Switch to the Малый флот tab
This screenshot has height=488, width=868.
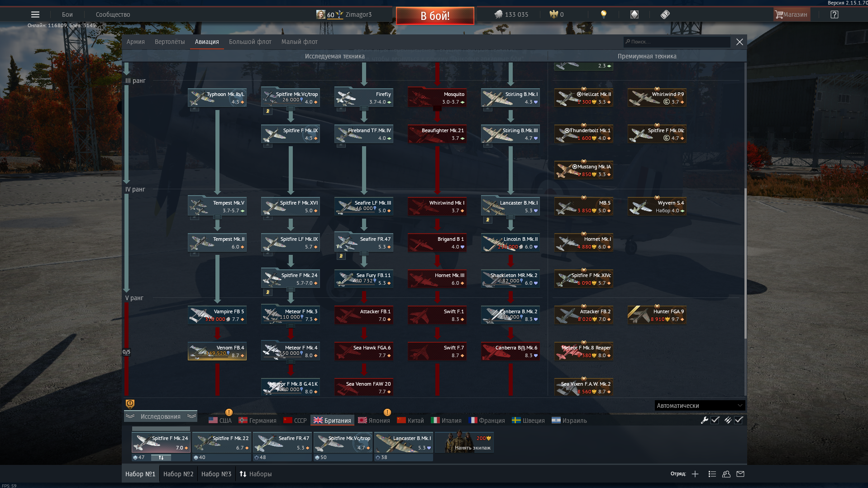(300, 42)
